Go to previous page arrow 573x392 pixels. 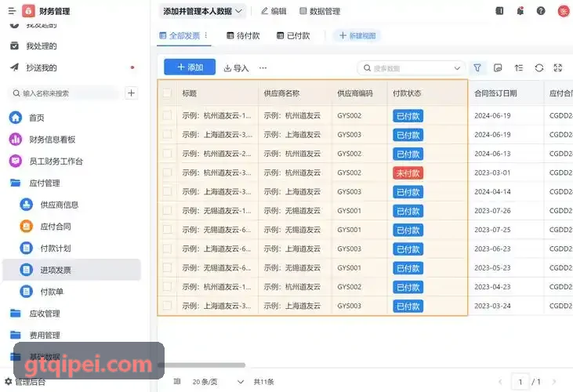pos(500,382)
